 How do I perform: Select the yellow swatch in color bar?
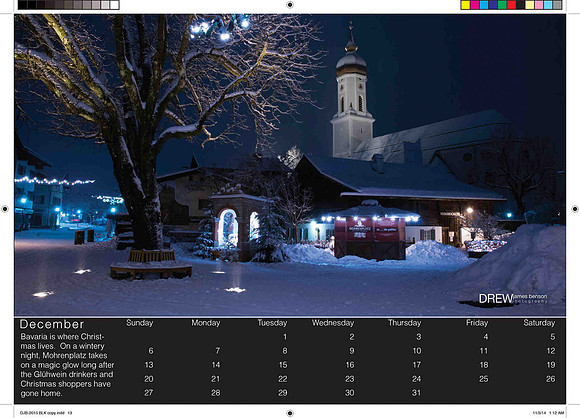pyautogui.click(x=465, y=5)
